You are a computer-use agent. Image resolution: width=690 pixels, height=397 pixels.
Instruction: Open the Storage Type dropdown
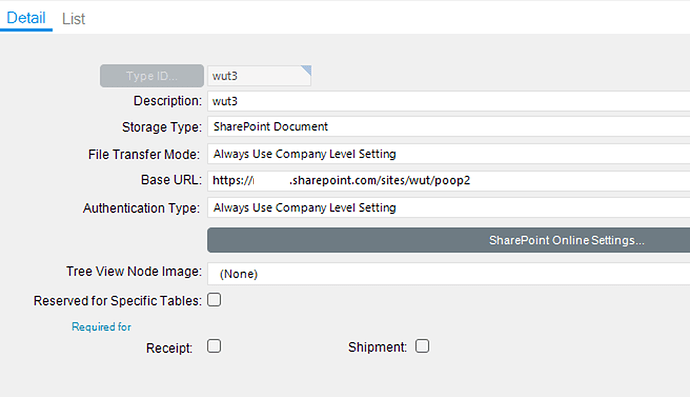click(448, 127)
